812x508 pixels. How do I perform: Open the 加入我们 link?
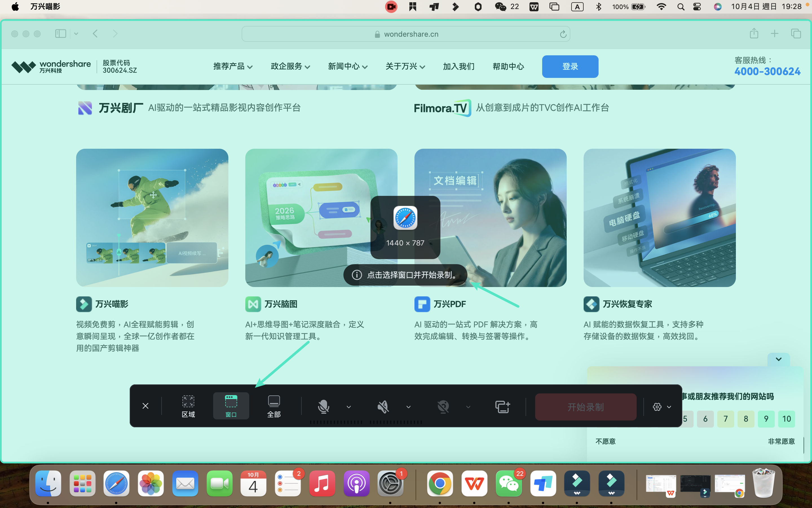(x=459, y=66)
